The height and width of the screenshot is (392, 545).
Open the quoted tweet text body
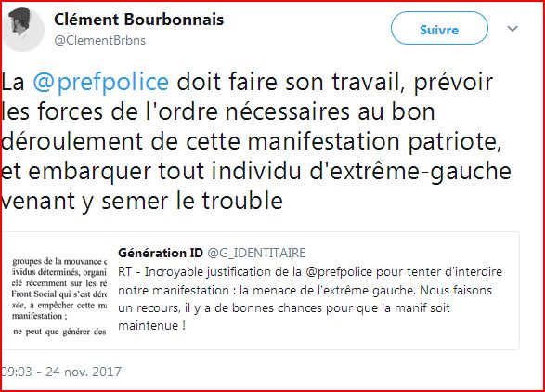(310, 298)
